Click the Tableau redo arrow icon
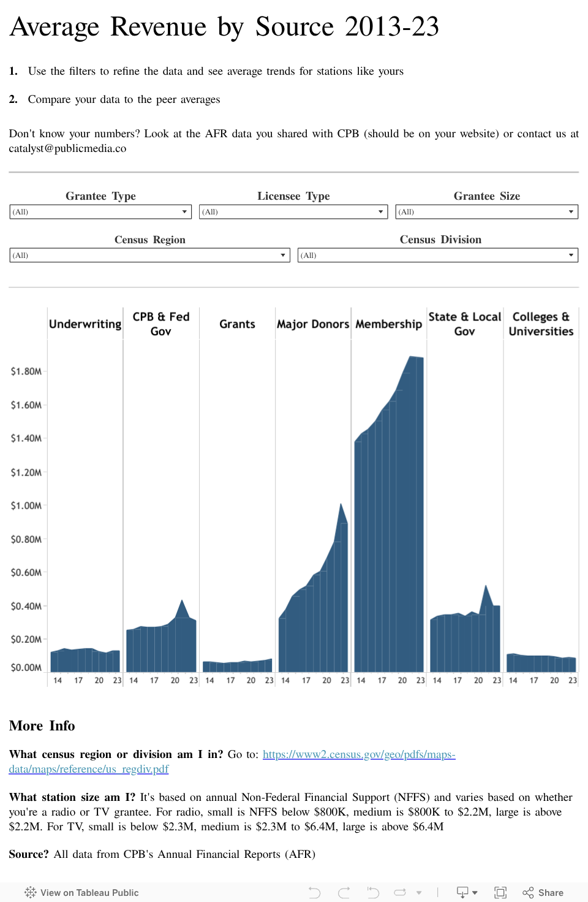588x902 pixels. point(344,893)
